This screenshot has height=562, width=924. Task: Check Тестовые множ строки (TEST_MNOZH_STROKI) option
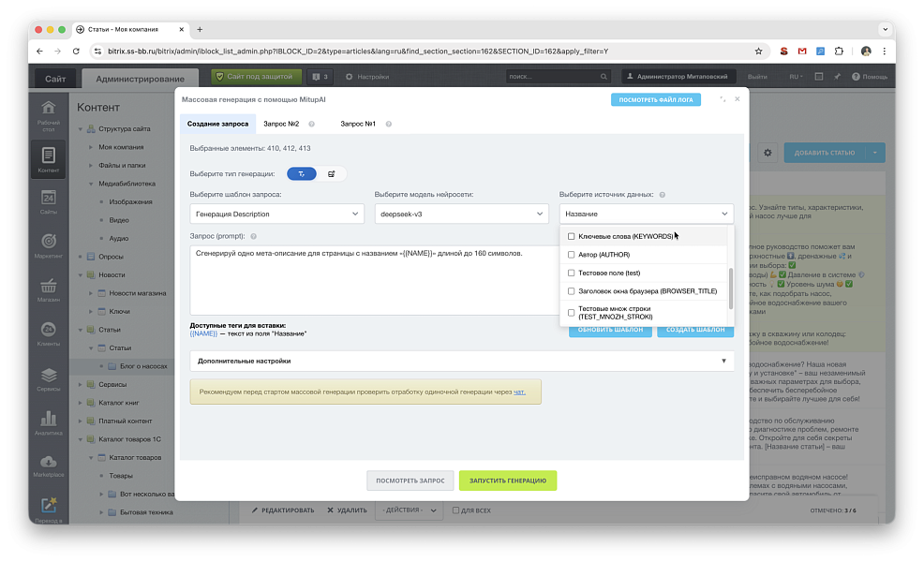point(571,313)
